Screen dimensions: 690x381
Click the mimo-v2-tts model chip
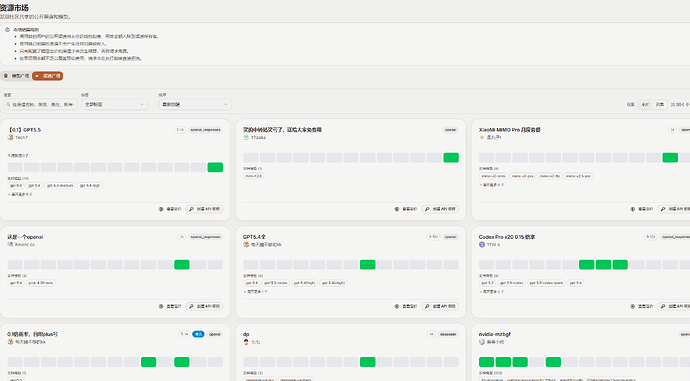[x=550, y=176]
